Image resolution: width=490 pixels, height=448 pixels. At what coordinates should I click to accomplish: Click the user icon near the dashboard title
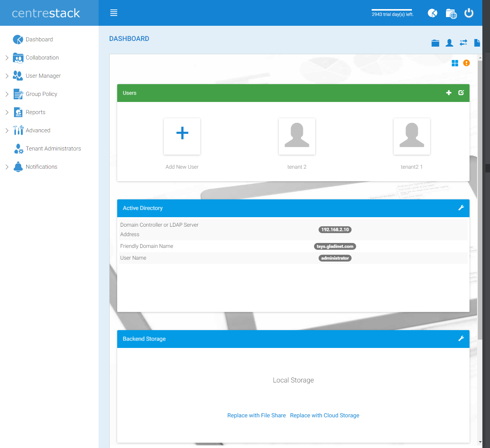[x=449, y=43]
